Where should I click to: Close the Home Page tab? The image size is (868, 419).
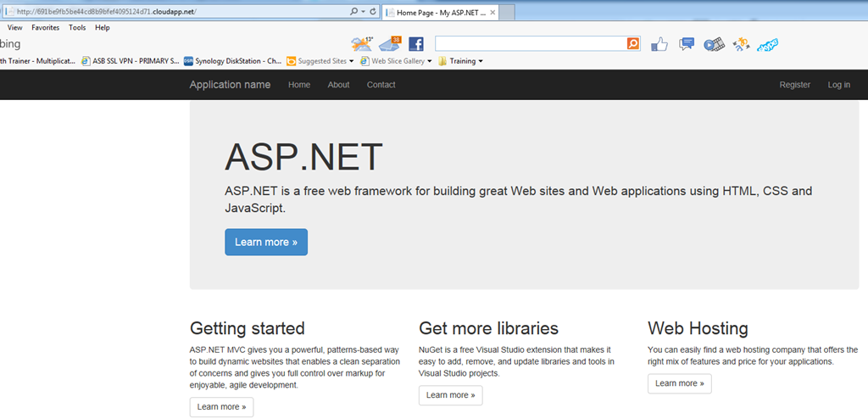click(492, 12)
